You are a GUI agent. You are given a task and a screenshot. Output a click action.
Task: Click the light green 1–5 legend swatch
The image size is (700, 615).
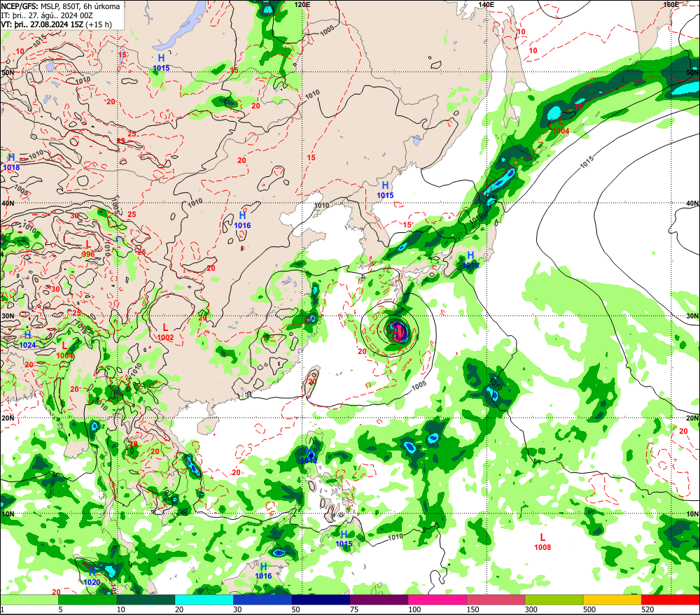pyautogui.click(x=29, y=600)
